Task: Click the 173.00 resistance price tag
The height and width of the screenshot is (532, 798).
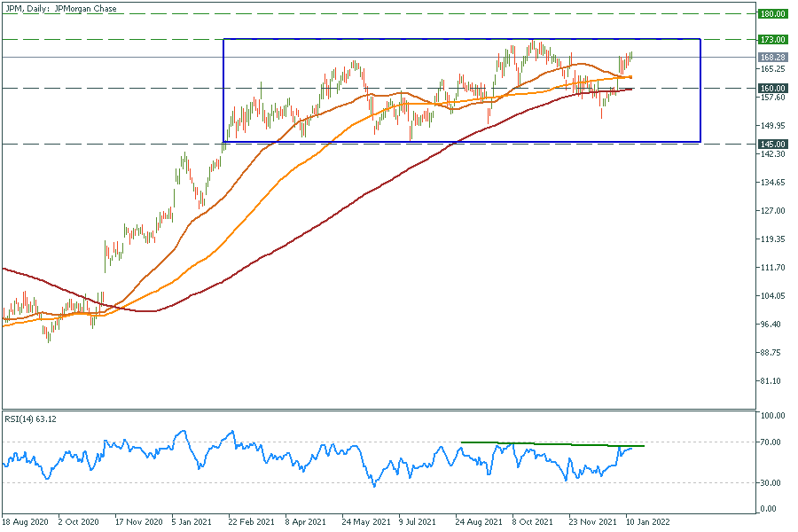Action: pos(773,40)
